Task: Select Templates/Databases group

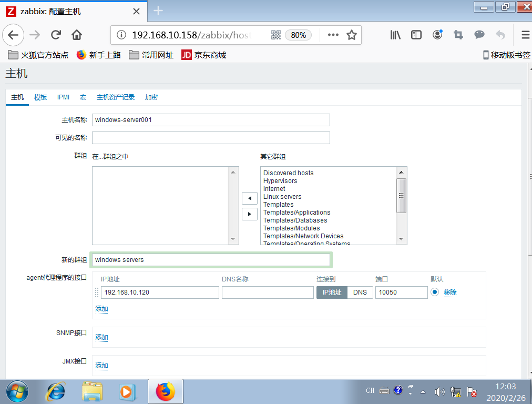Action: (295, 220)
